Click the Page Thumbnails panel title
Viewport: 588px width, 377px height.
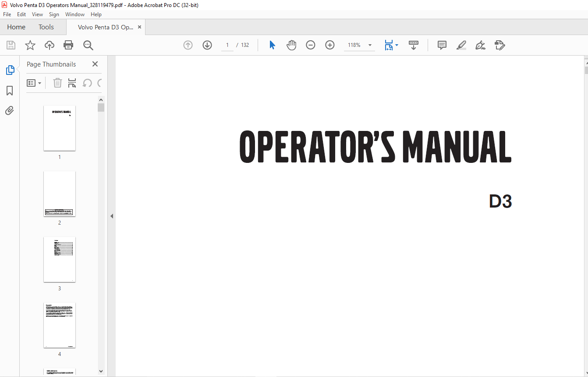pyautogui.click(x=51, y=64)
